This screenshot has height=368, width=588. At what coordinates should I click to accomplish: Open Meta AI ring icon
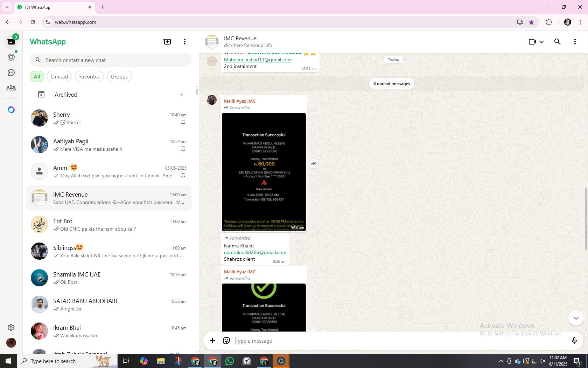tap(11, 110)
